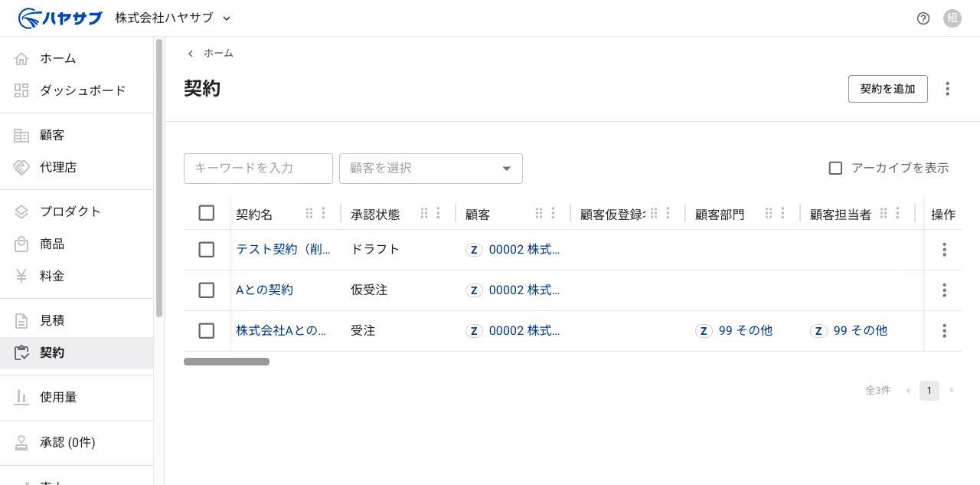Check the select-all header checkbox
The height and width of the screenshot is (485, 980).
click(207, 213)
